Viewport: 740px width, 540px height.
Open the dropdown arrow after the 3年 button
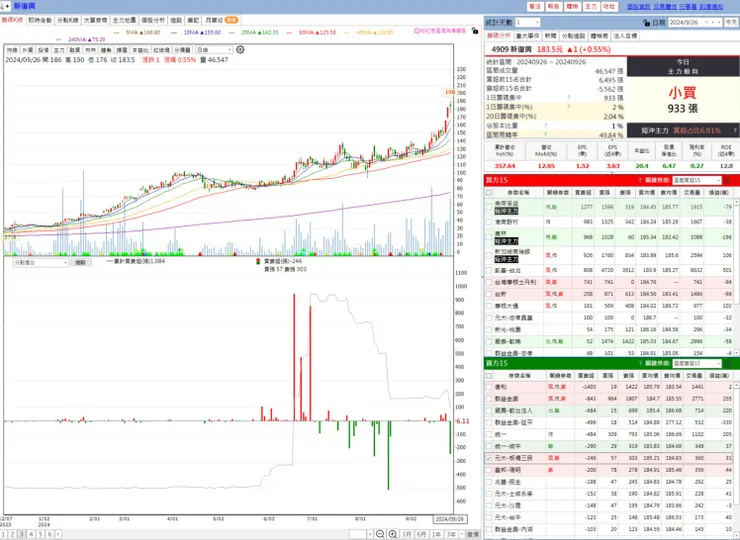pos(462,534)
